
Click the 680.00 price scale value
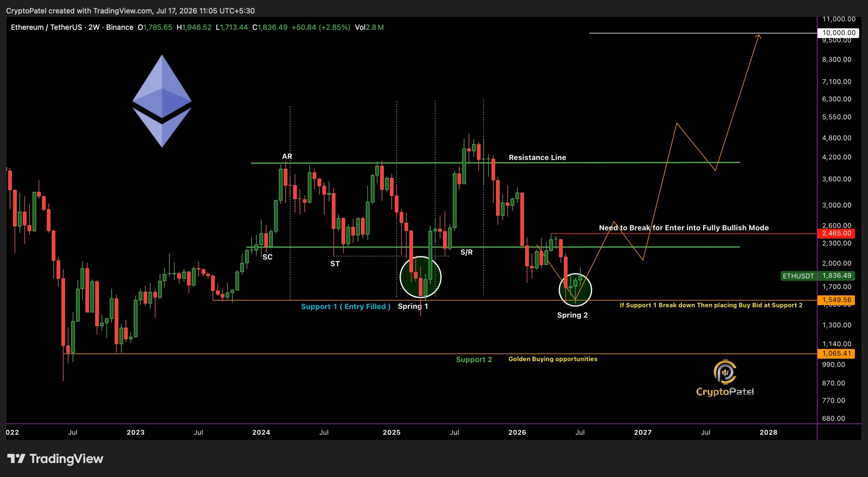(833, 418)
